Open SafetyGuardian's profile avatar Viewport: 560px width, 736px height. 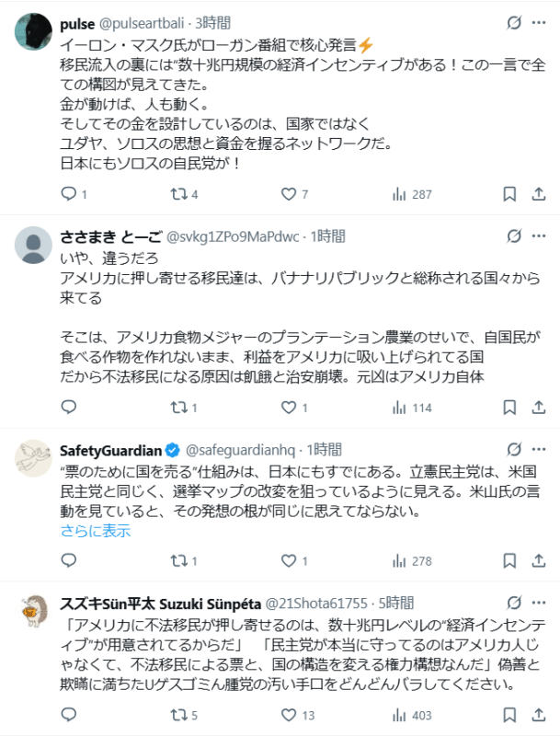tap(35, 457)
